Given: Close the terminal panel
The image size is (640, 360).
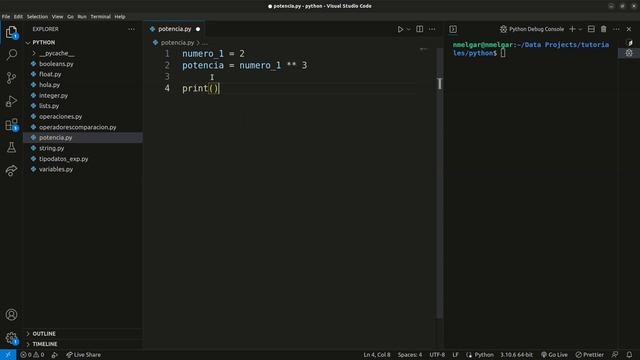Looking at the screenshot, I should pyautogui.click(x=629, y=29).
